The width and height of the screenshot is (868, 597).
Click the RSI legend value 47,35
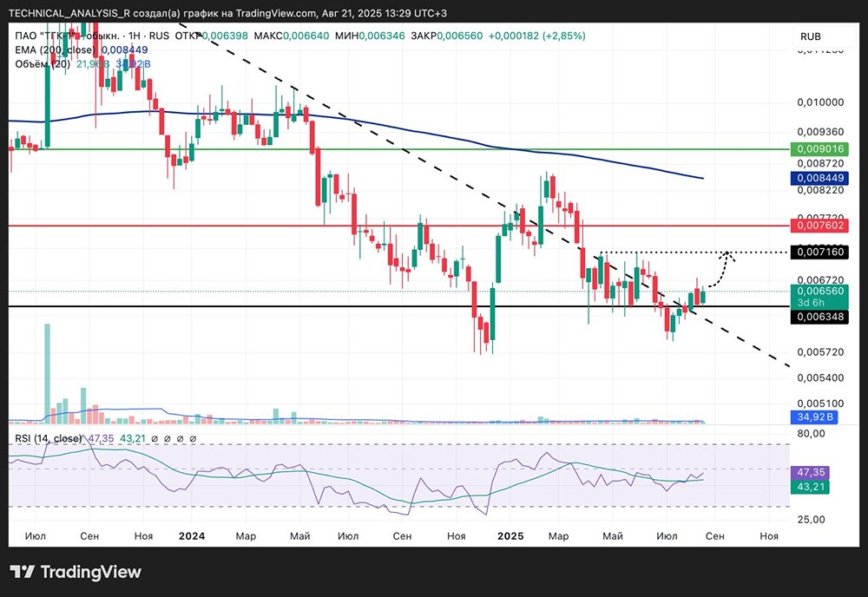tap(101, 439)
